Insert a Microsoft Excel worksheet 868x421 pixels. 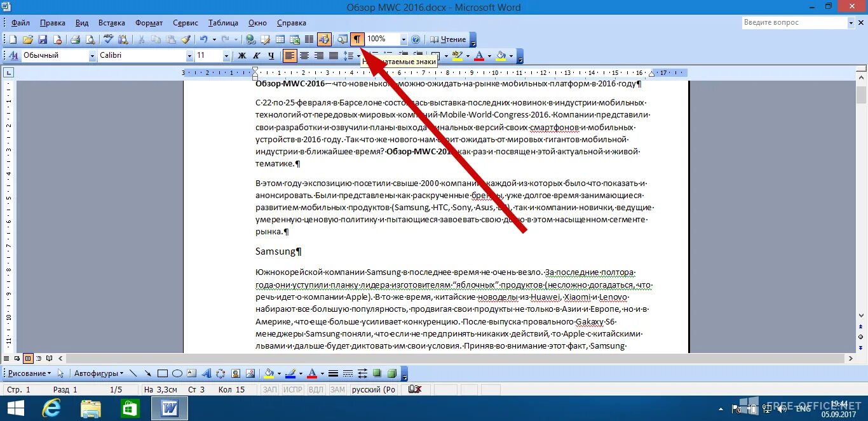(294, 39)
